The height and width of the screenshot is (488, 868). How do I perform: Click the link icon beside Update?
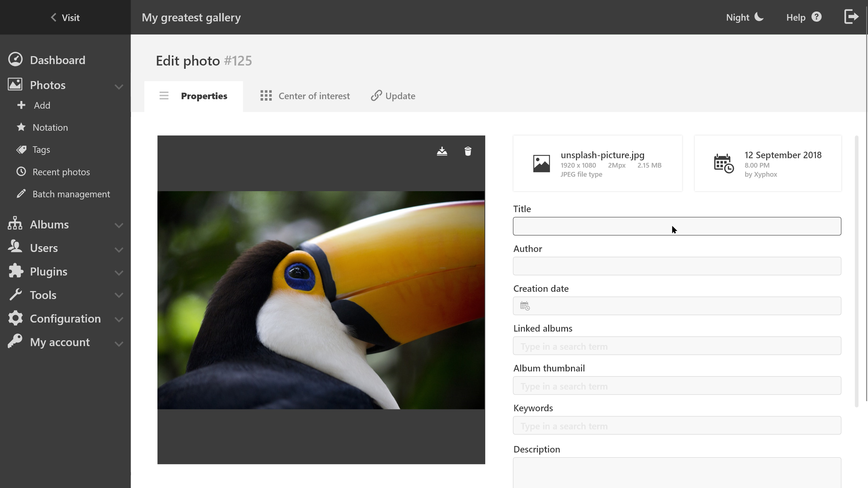376,96
